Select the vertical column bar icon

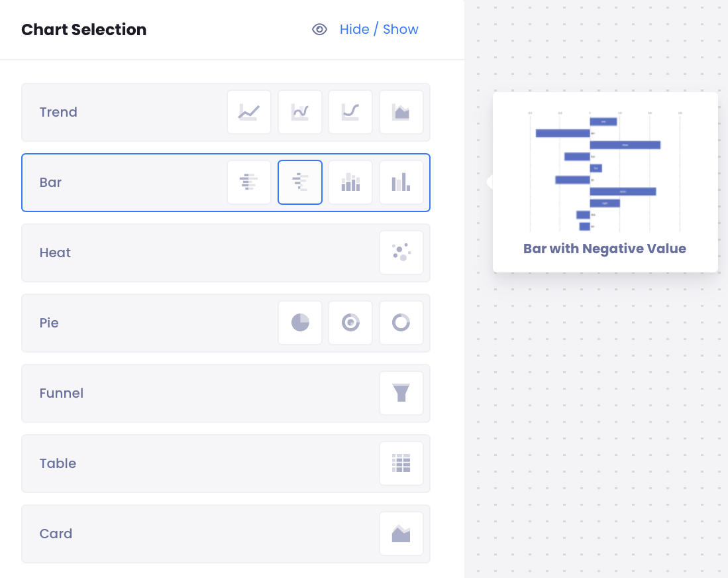(x=401, y=182)
